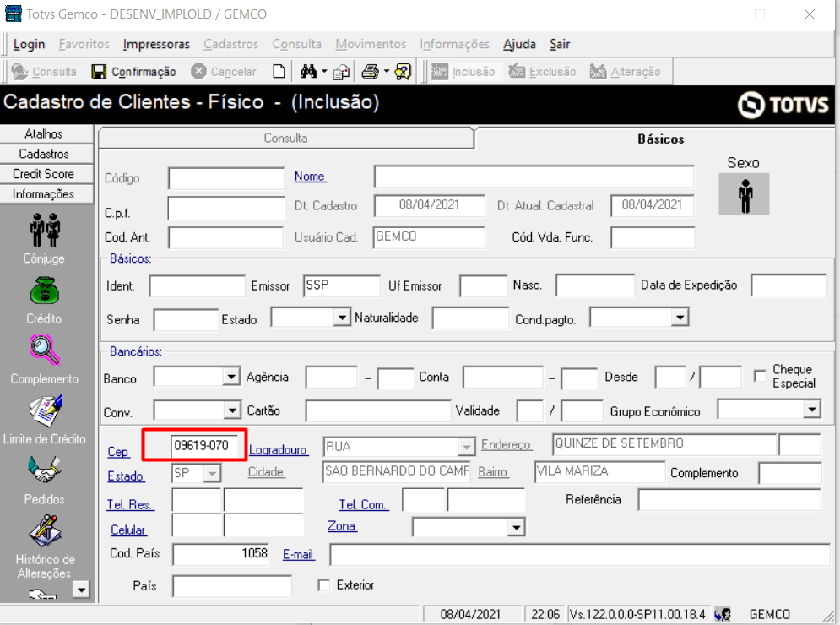Click the Cadastros sidebar button
This screenshot has width=840, height=625.
[x=45, y=155]
